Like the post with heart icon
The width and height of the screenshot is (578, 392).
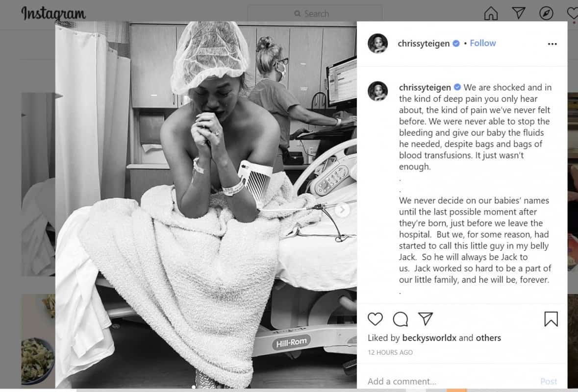[375, 319]
